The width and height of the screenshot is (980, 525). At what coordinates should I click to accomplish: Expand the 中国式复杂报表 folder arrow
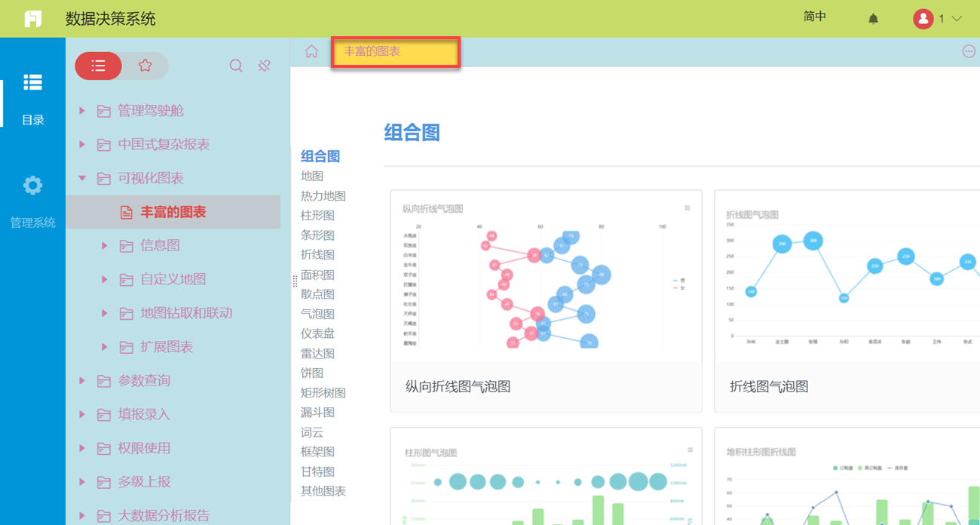82,144
